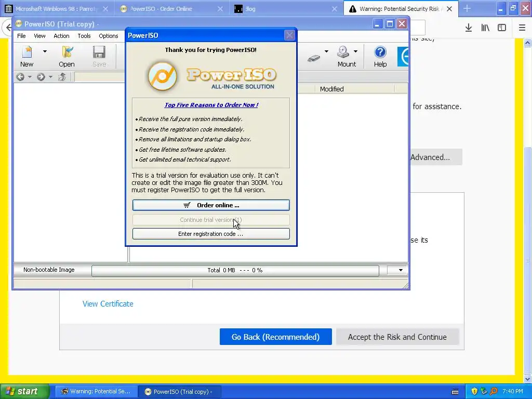Screen dimensions: 532x399
Task: Select PowerISO (Trial copy) taskbar item
Action: click(180, 392)
